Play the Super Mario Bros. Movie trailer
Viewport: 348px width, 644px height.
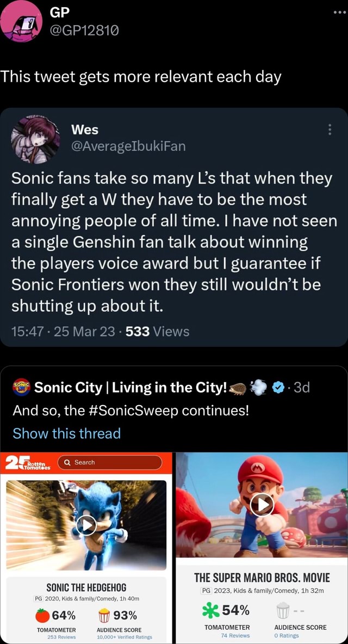[x=262, y=505]
